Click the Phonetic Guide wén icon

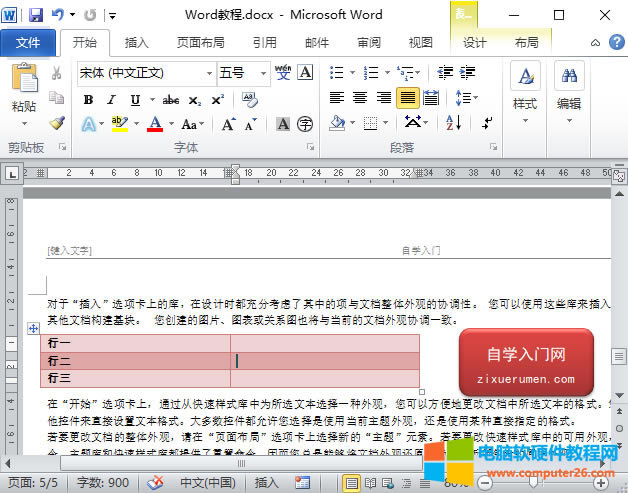coord(283,72)
